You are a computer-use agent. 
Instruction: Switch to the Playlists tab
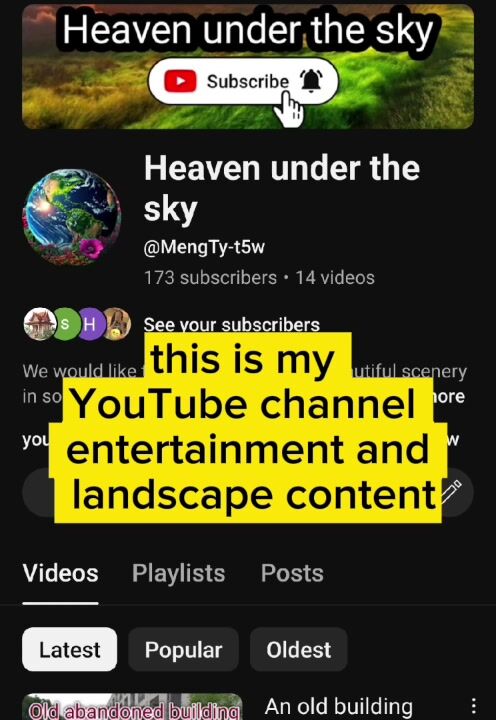click(x=179, y=573)
